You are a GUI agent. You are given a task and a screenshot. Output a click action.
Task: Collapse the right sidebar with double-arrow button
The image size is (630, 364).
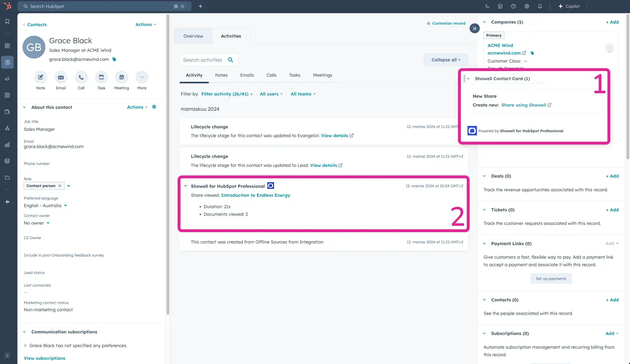pyautogui.click(x=475, y=28)
